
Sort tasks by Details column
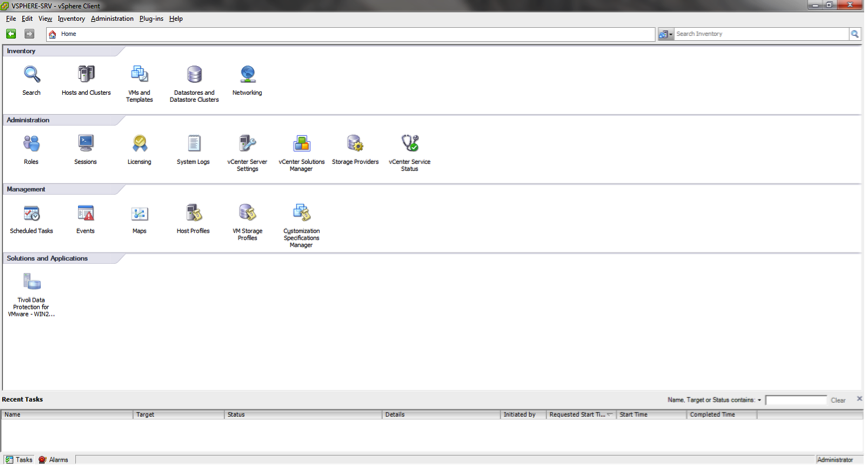click(441, 415)
